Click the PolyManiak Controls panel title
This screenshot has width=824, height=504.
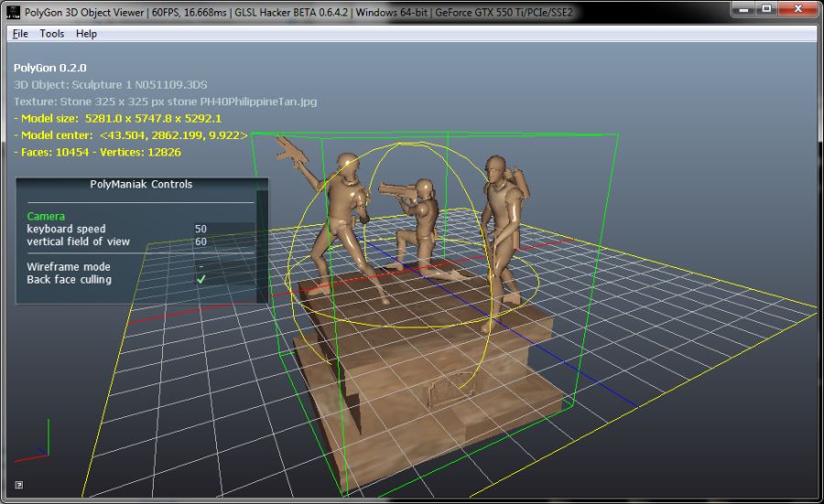pyautogui.click(x=141, y=184)
